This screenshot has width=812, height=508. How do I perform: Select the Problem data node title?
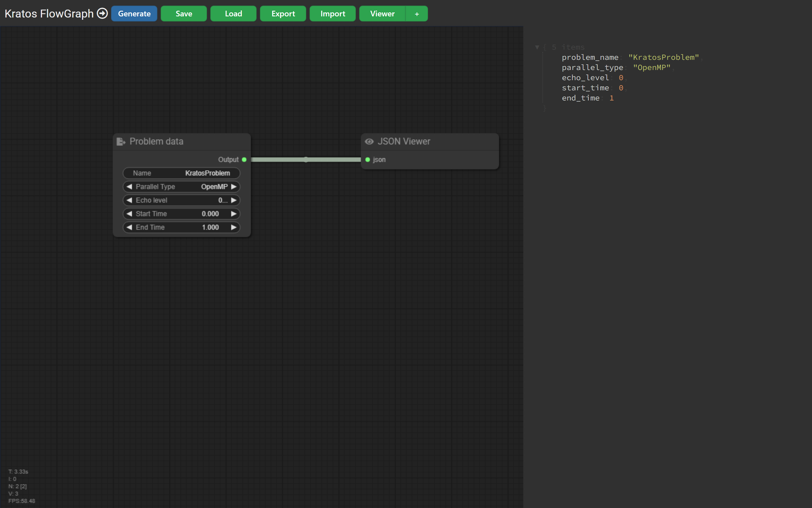[x=156, y=141]
